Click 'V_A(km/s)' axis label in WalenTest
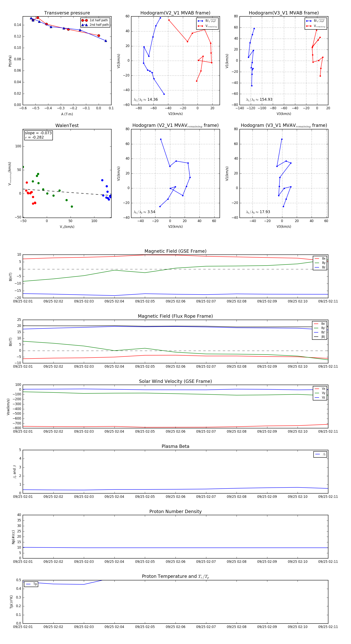This screenshot has width=351, height=644. (67, 227)
